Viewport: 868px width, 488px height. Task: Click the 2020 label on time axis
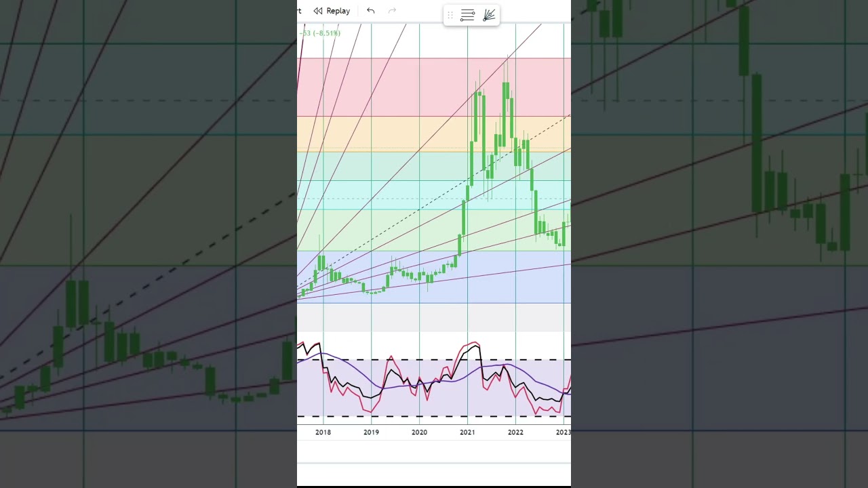[419, 432]
